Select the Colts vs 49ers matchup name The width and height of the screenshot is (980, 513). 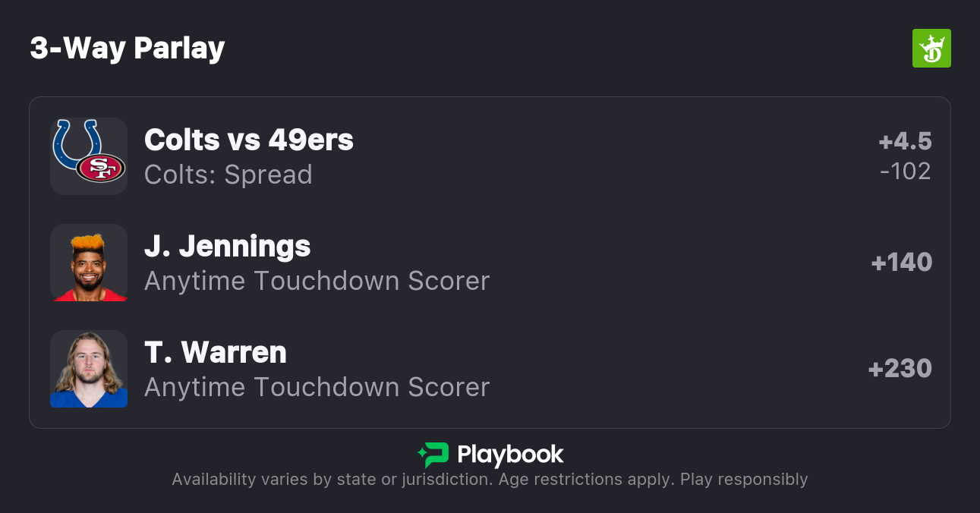click(x=248, y=140)
